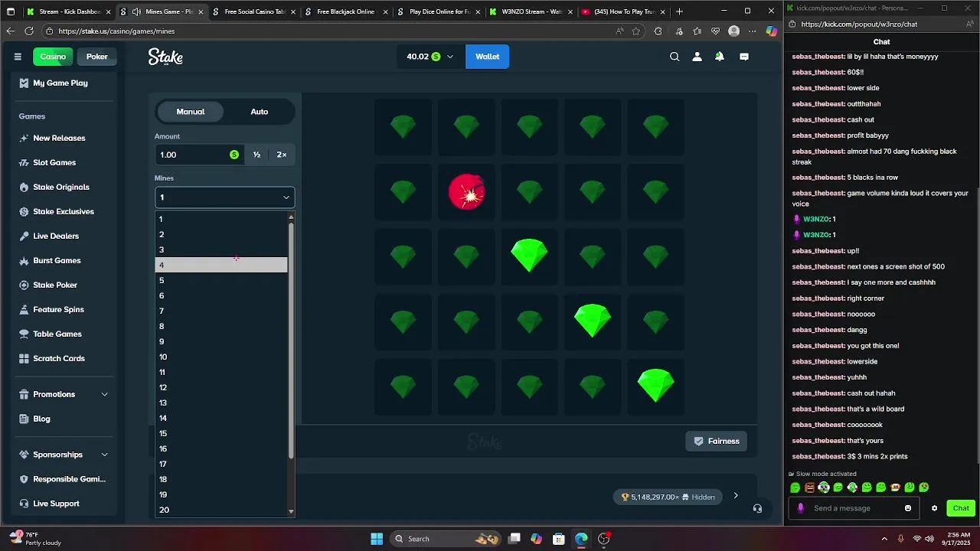The height and width of the screenshot is (551, 980).
Task: Refresh the browser page
Action: [x=29, y=31]
